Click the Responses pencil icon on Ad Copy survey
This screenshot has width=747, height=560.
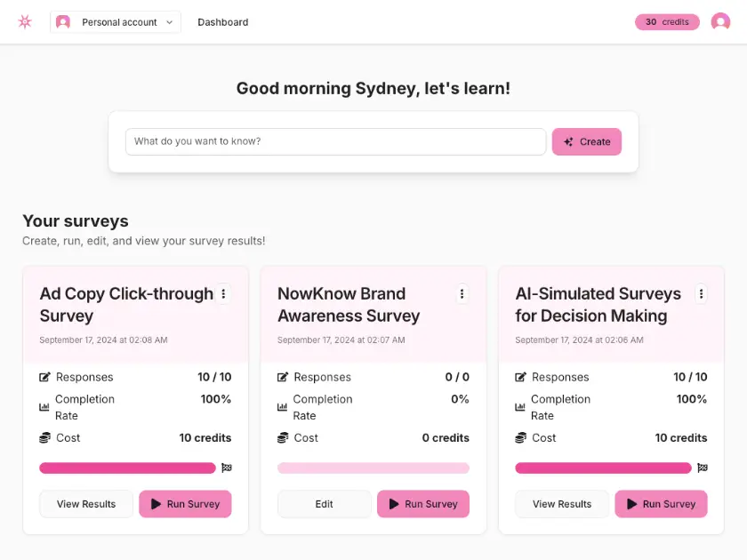click(44, 377)
